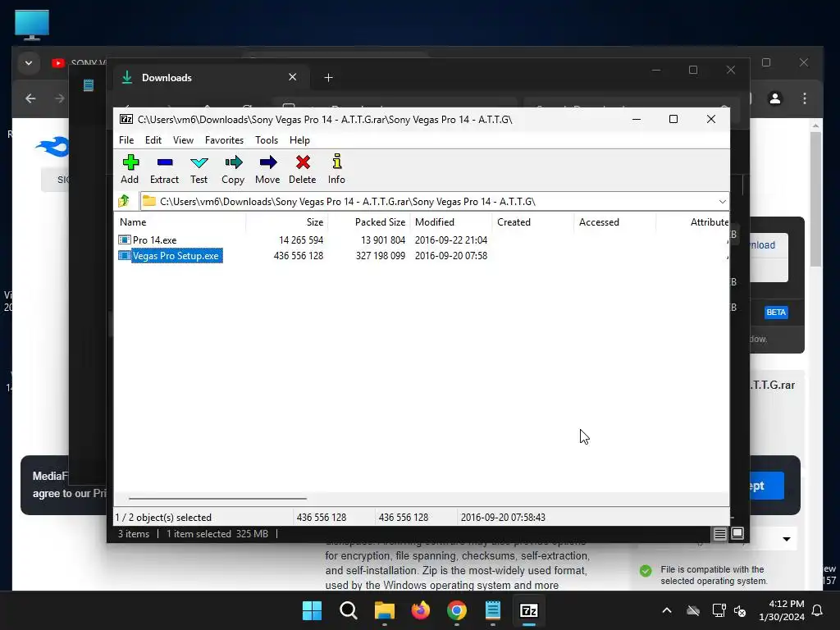Image resolution: width=840 pixels, height=630 pixels.
Task: Open the notification bell
Action: point(818,610)
